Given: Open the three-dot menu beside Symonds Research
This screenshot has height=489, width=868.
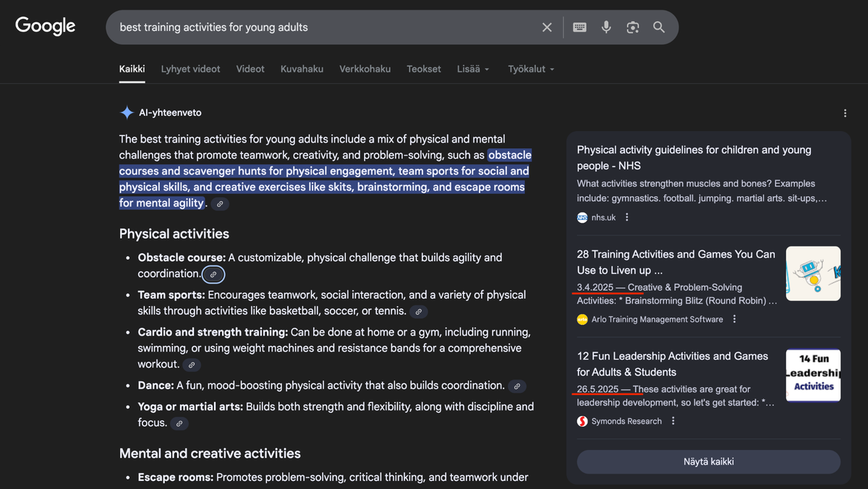Looking at the screenshot, I should coord(673,420).
